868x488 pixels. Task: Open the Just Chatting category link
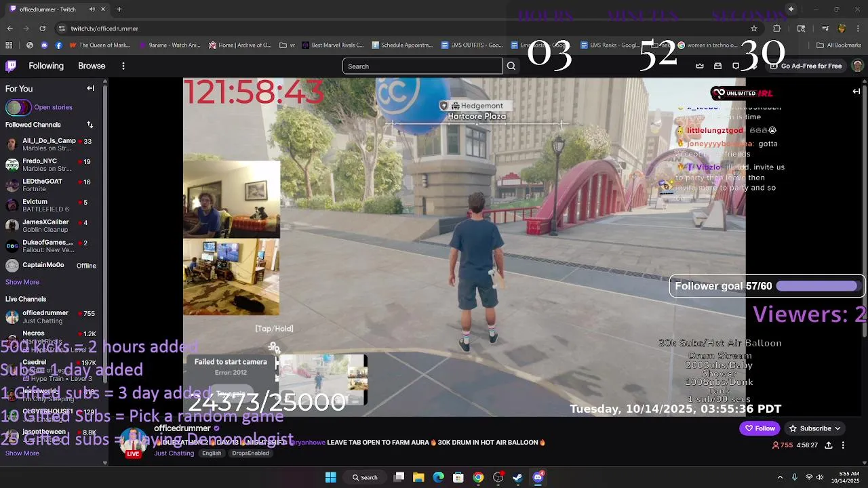pos(174,453)
